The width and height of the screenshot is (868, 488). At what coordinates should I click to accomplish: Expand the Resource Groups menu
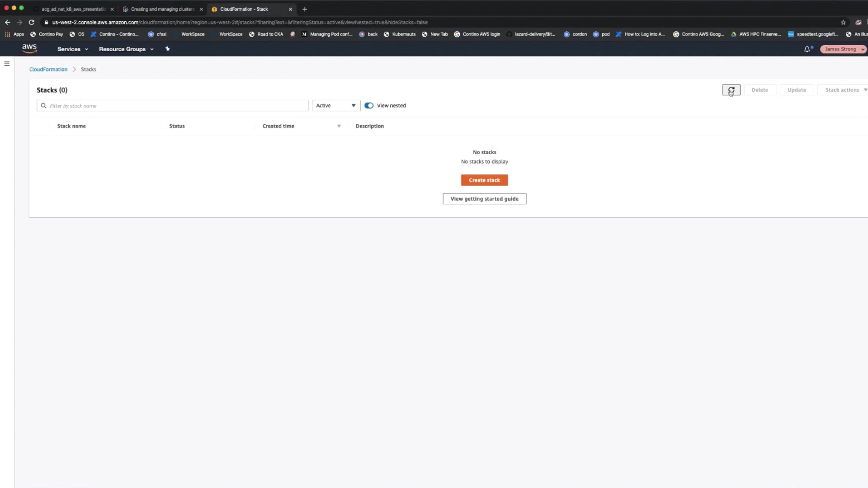pos(126,49)
